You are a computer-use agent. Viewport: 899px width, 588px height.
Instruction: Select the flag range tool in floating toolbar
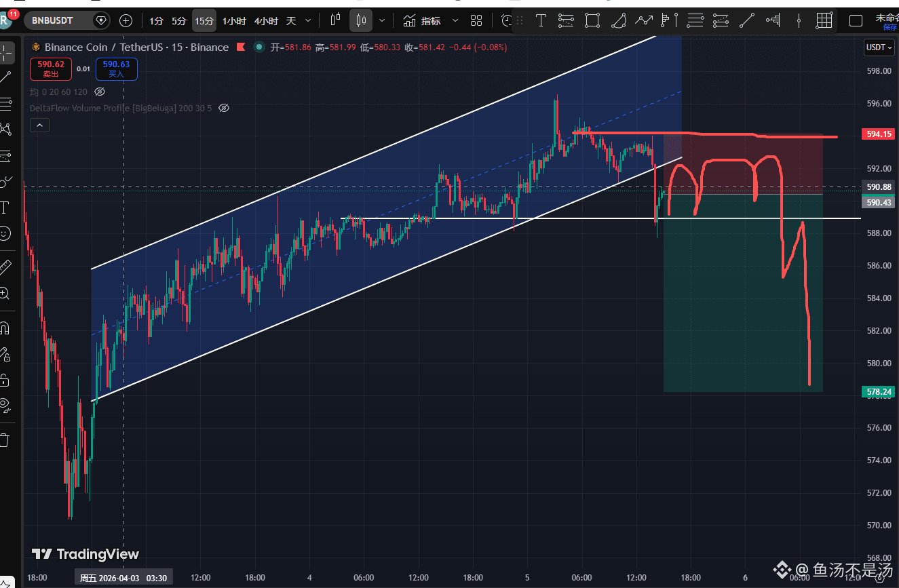(669, 20)
